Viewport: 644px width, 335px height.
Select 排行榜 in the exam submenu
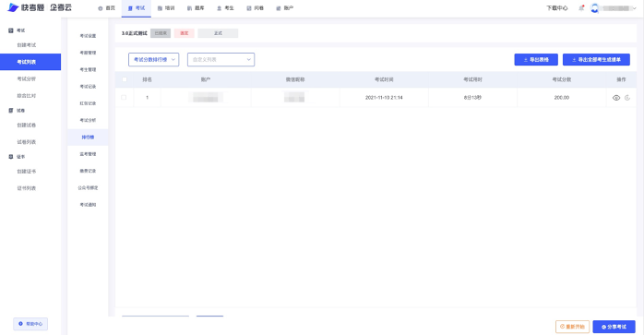[x=88, y=137]
